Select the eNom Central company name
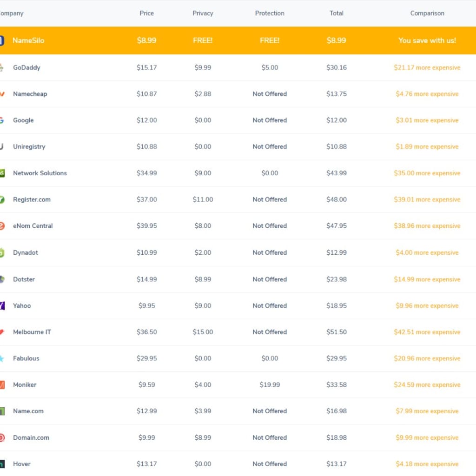476x476 pixels. tap(33, 226)
